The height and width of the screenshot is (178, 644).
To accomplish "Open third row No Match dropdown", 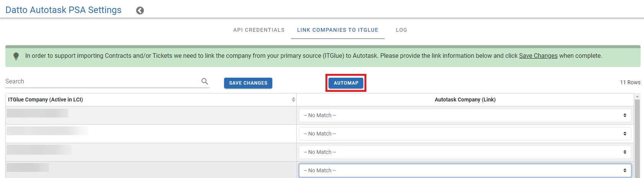I will point(465,152).
